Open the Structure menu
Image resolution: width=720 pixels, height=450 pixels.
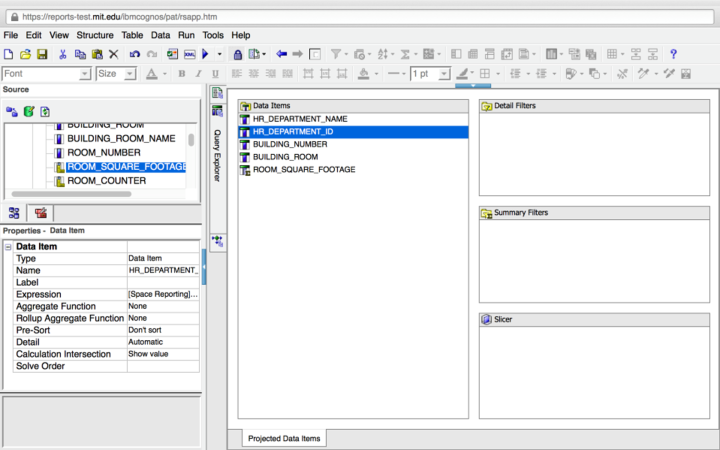coord(95,35)
